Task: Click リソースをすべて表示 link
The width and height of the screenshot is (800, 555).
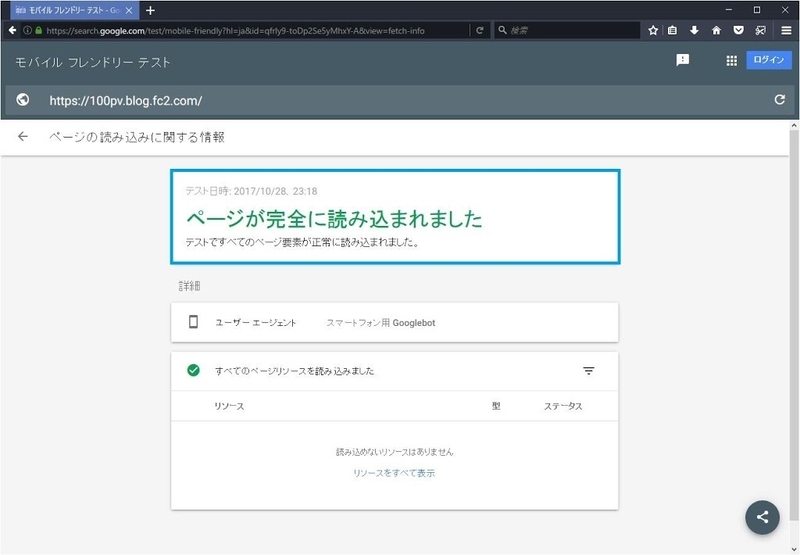Action: coord(394,473)
